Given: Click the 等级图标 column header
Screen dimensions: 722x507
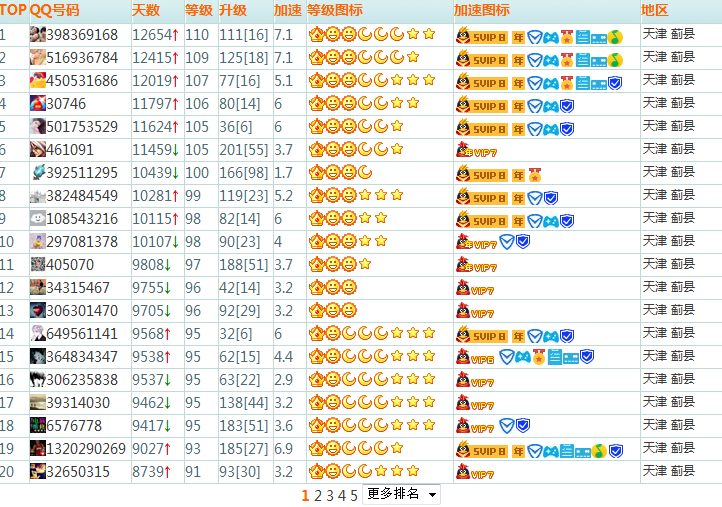Looking at the screenshot, I should 335,10.
